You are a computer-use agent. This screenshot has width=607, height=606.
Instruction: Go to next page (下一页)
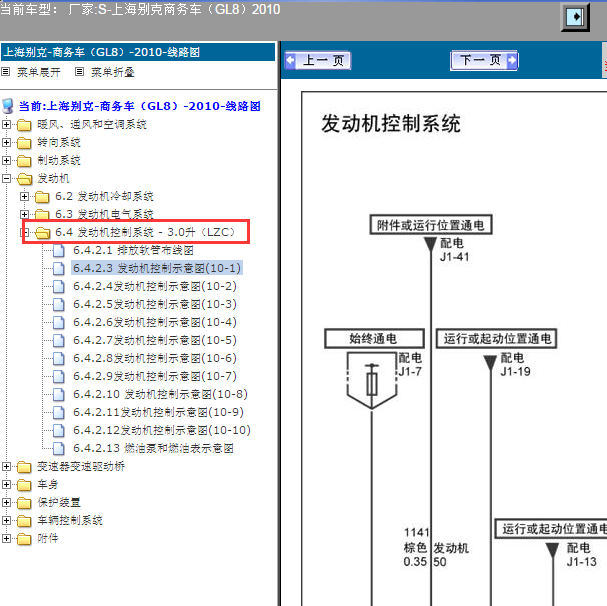pos(484,60)
